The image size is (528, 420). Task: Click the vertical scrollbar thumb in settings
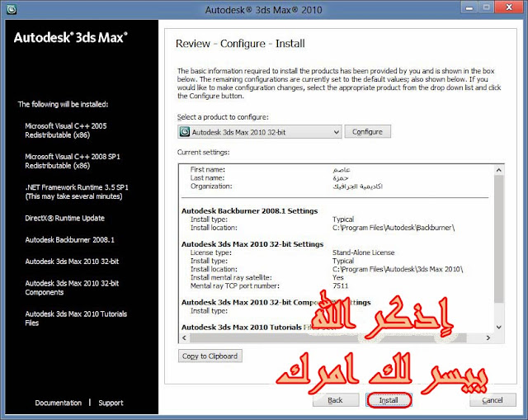(x=498, y=238)
